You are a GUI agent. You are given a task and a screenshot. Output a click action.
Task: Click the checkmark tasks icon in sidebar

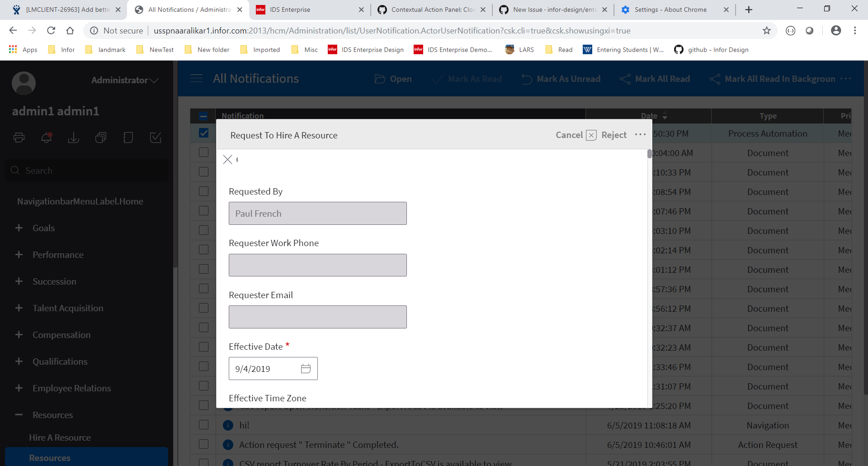click(x=156, y=138)
